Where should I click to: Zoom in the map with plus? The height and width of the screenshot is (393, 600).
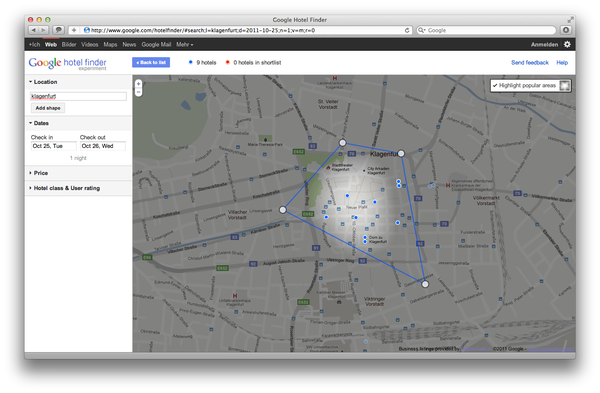[x=139, y=83]
